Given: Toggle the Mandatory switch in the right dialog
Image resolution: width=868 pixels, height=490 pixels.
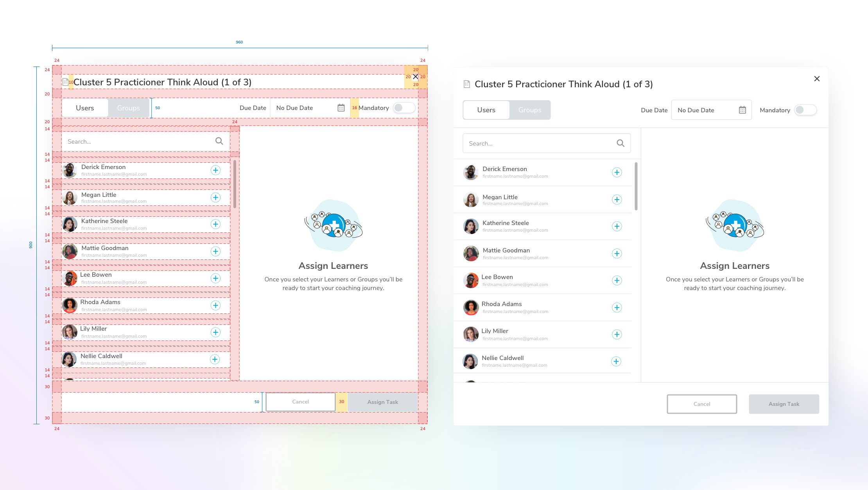Looking at the screenshot, I should coord(805,110).
